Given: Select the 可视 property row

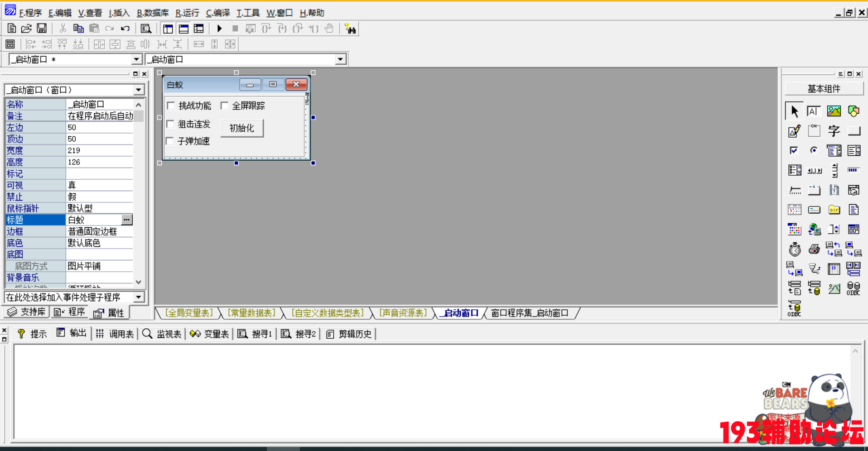Looking at the screenshot, I should click(69, 185).
